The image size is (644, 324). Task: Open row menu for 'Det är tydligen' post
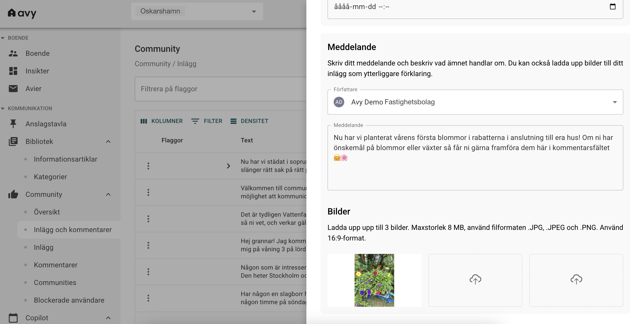click(148, 219)
